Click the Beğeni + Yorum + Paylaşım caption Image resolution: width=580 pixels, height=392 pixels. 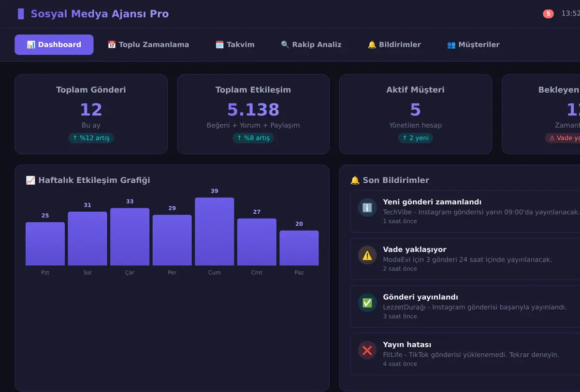(253, 125)
